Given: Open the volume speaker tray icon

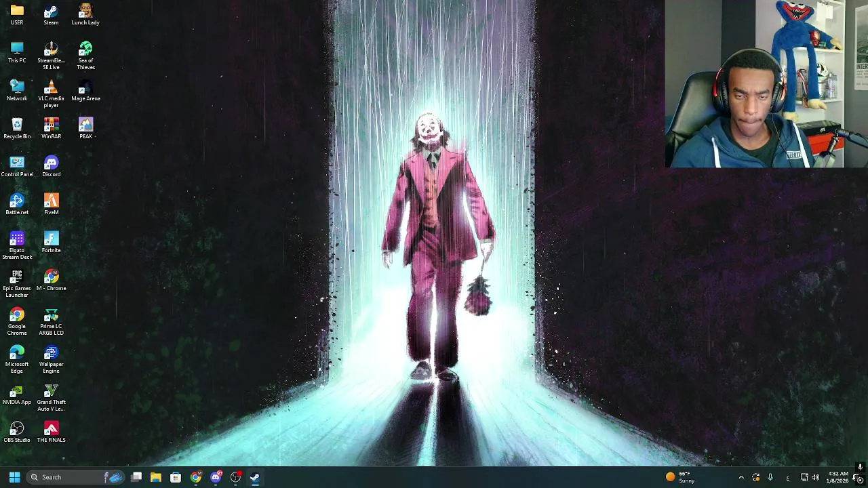Looking at the screenshot, I should pyautogui.click(x=815, y=477).
